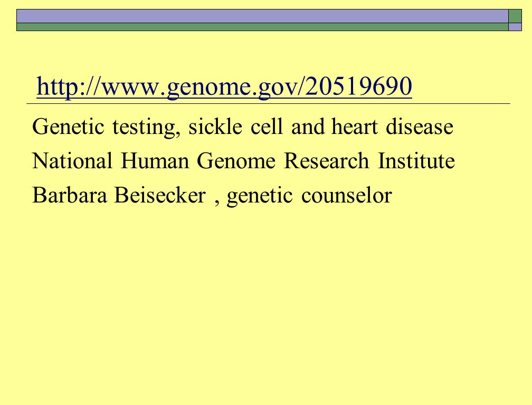Click the word "Institute"

coord(416,161)
